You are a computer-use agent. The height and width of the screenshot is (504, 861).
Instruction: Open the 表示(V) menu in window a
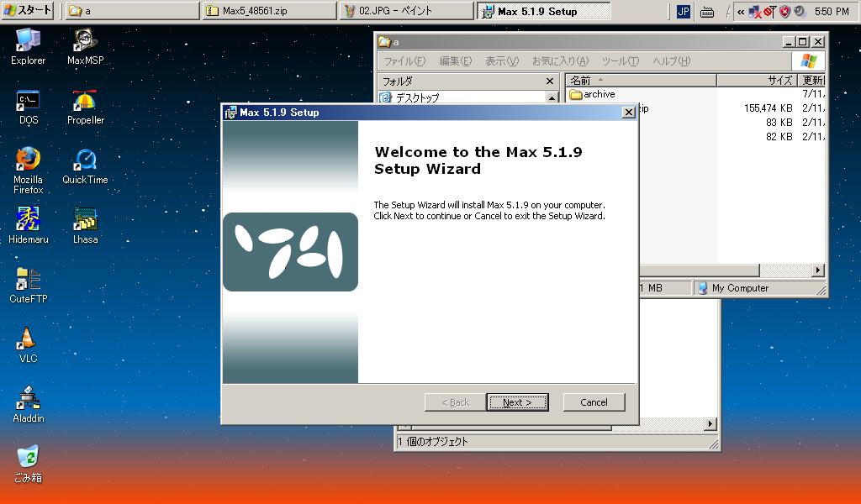[x=501, y=60]
